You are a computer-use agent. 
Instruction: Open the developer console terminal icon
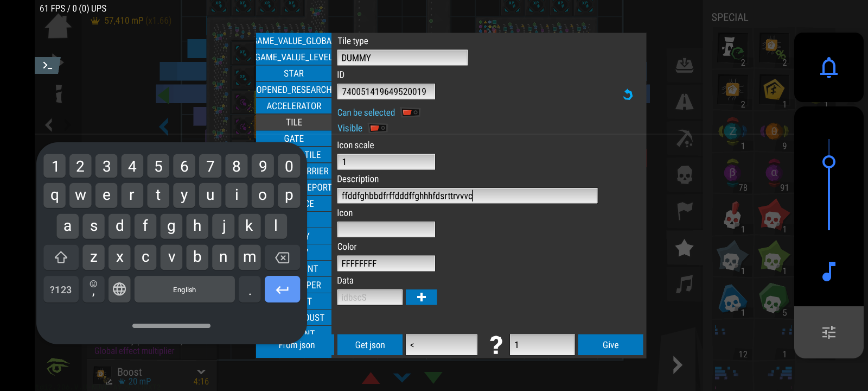48,66
